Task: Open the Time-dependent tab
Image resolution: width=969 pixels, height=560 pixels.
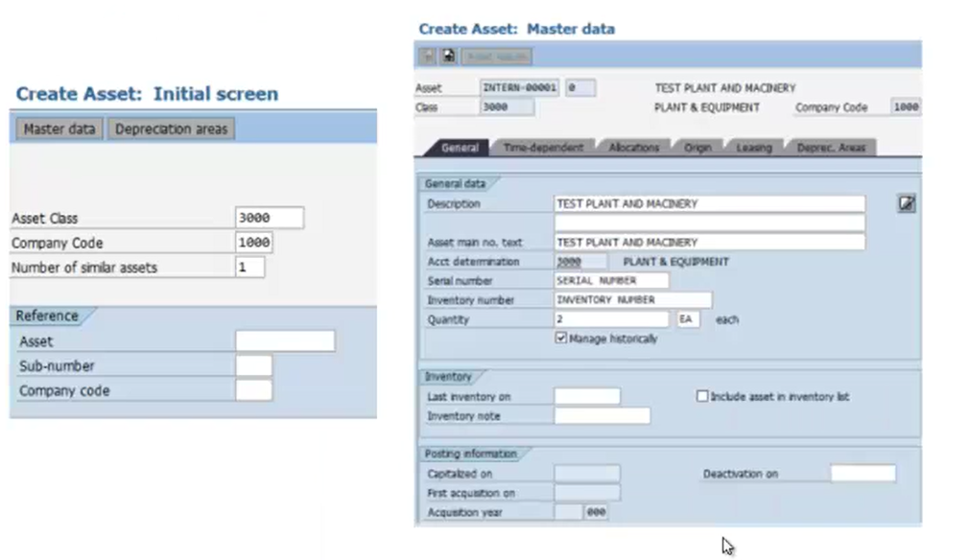Action: pyautogui.click(x=543, y=148)
